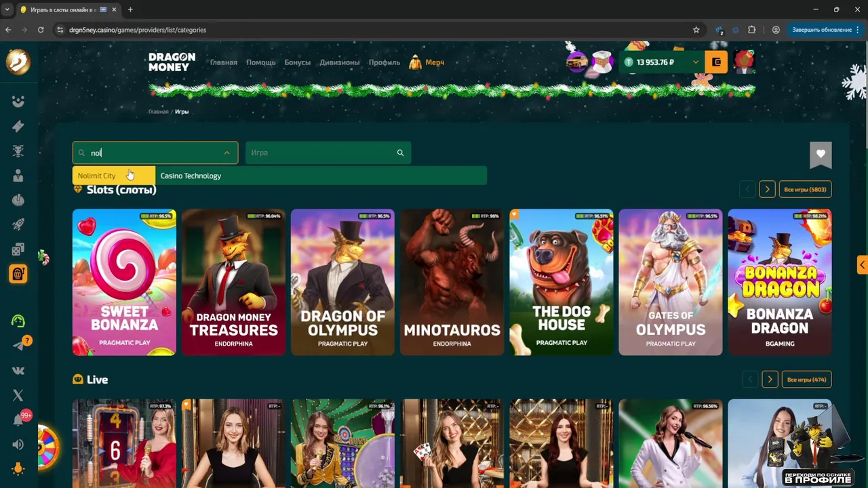Screen dimensions: 868x488
Task: Open Dragon of Olympus slot
Action: (342, 282)
